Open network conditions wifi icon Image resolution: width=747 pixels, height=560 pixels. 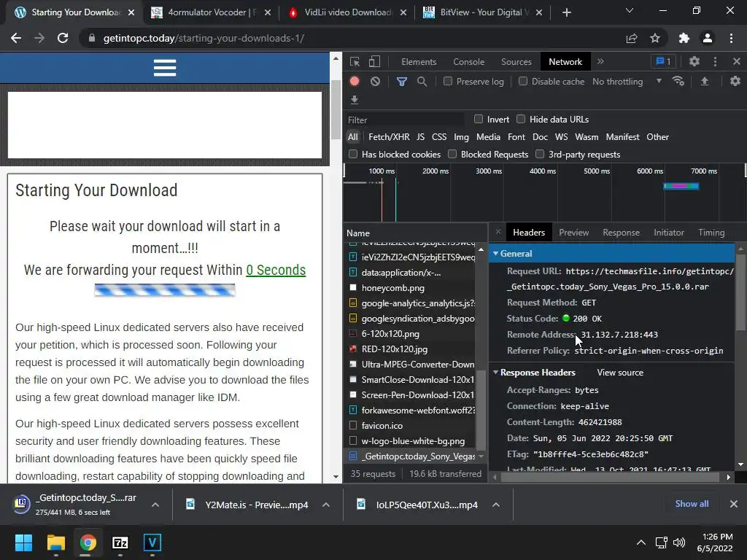click(x=678, y=82)
